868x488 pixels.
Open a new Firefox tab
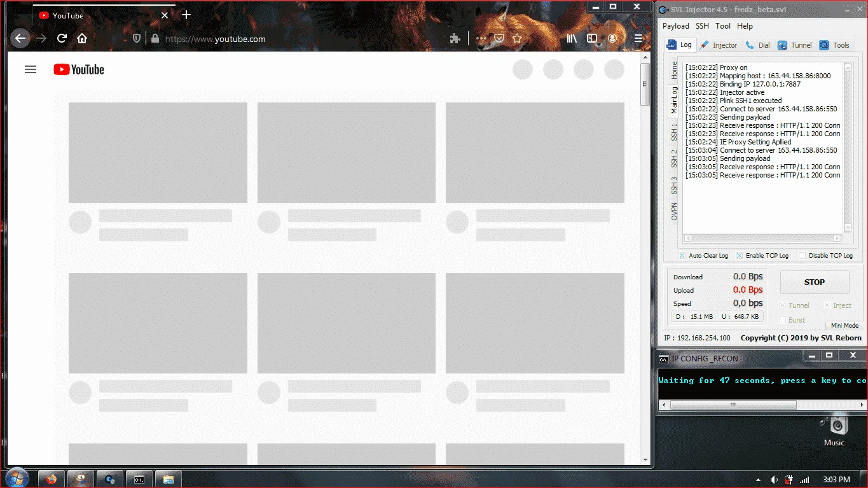(186, 15)
